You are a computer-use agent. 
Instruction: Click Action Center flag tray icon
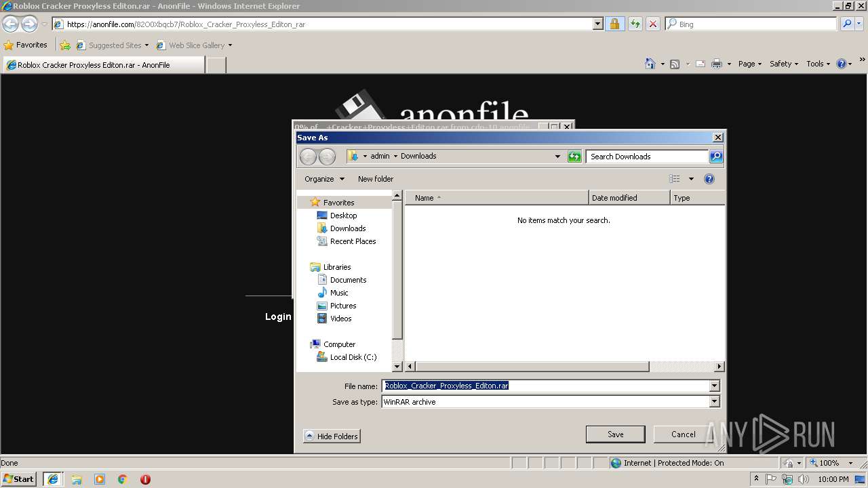click(x=771, y=479)
